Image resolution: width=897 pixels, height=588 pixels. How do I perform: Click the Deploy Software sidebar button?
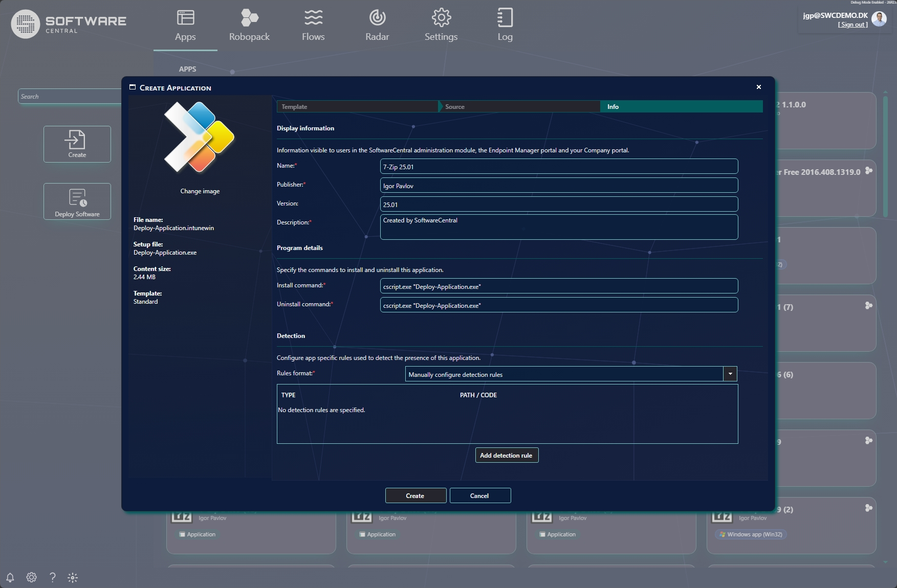pos(77,201)
